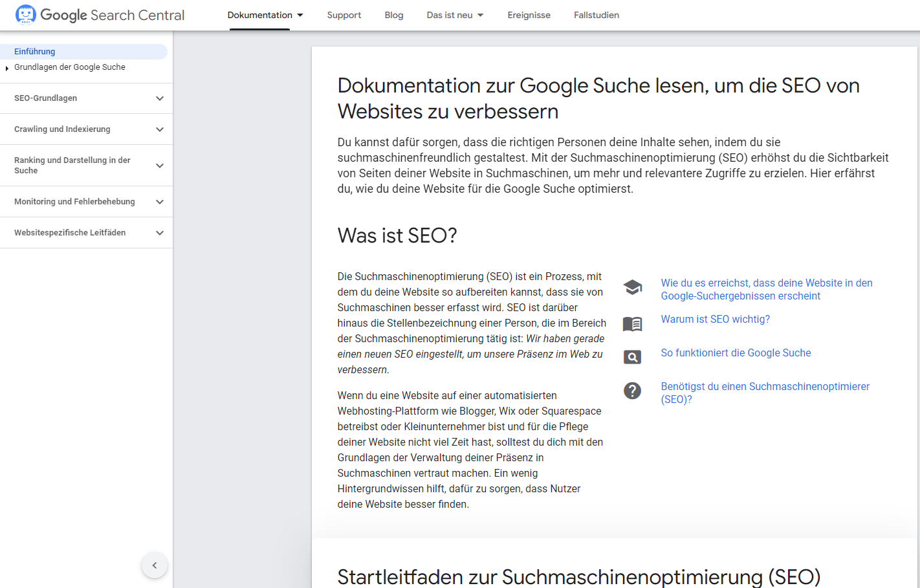
Task: Switch to the Blog section
Action: click(393, 15)
